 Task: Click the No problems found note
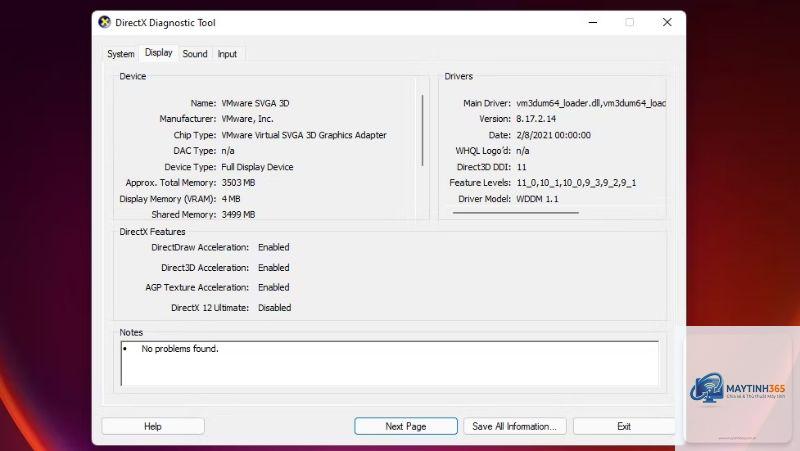click(180, 349)
